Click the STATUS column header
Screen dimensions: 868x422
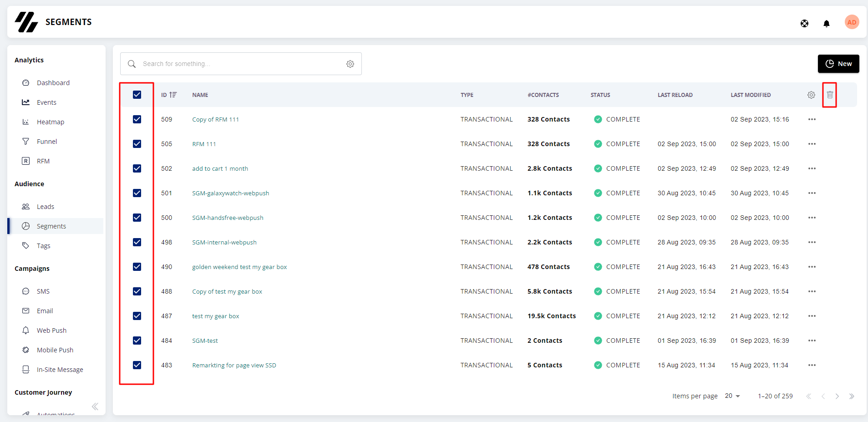click(600, 95)
